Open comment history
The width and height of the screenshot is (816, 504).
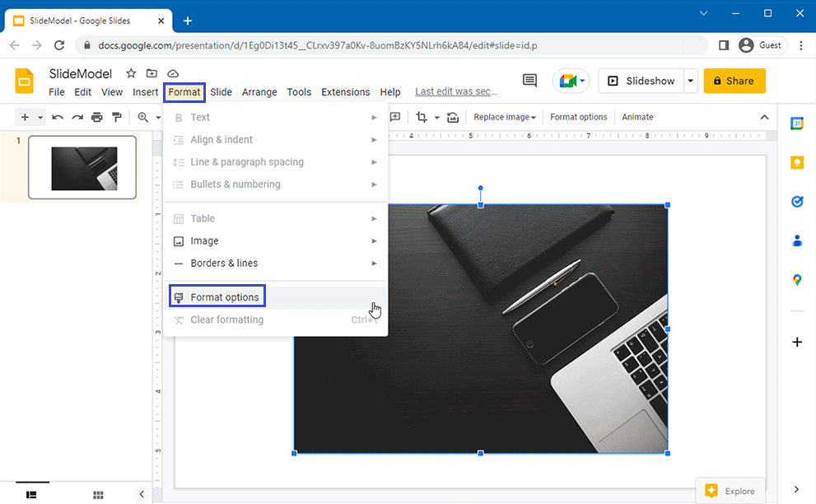[x=529, y=81]
